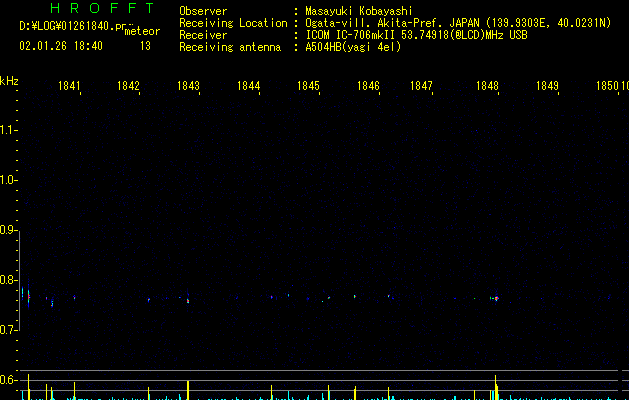Click the ICOM IC-706mkII receiver text
Viewport: 629px width, 400px height.
(416, 35)
